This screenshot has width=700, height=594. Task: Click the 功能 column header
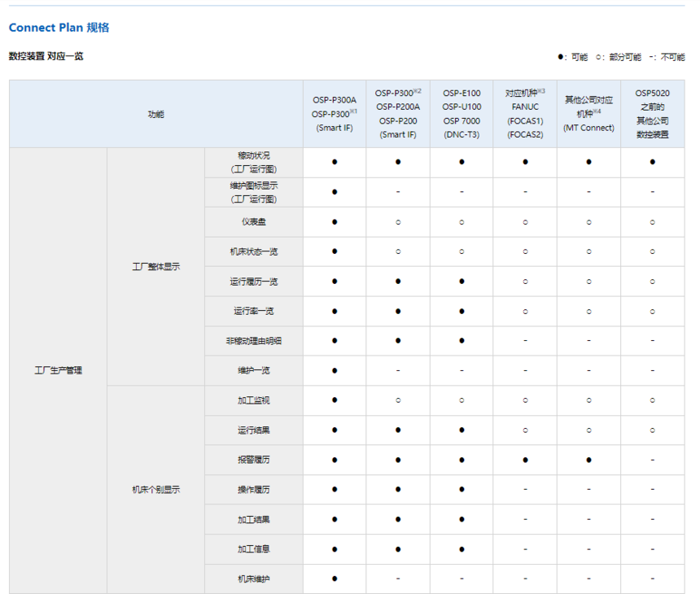pos(155,114)
